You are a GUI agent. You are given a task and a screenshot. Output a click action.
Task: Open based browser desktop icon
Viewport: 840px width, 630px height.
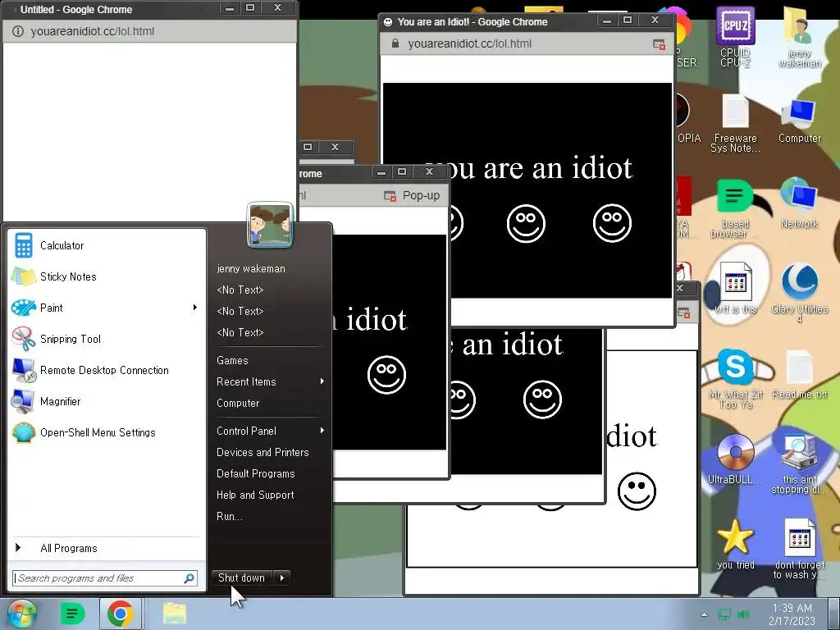pos(735,208)
